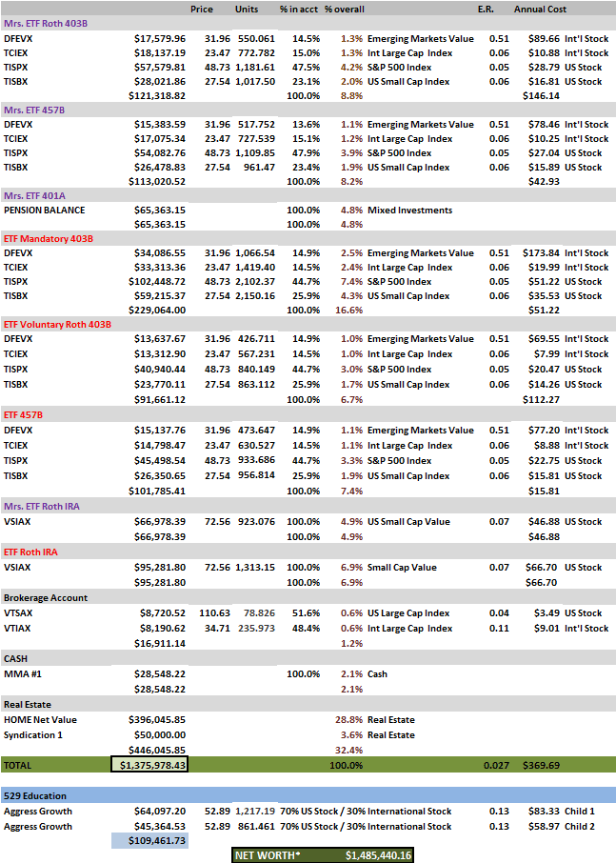Select the "VTSAX" ticker

[18, 612]
